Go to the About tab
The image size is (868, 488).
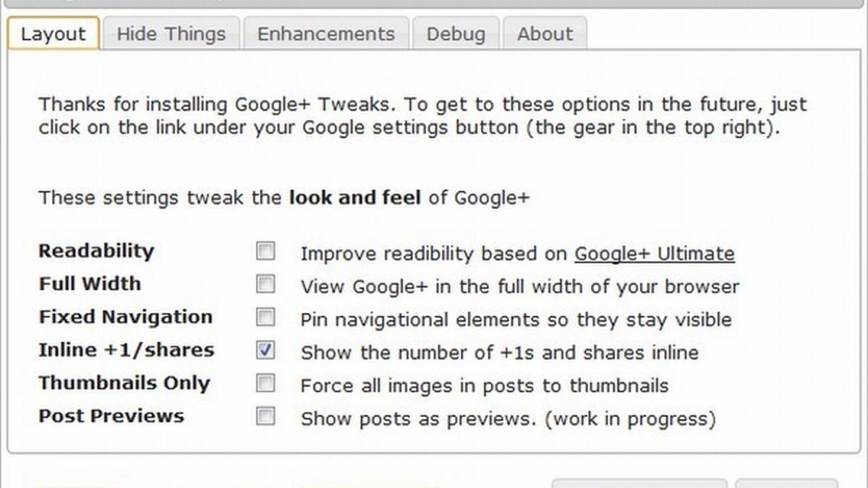545,34
